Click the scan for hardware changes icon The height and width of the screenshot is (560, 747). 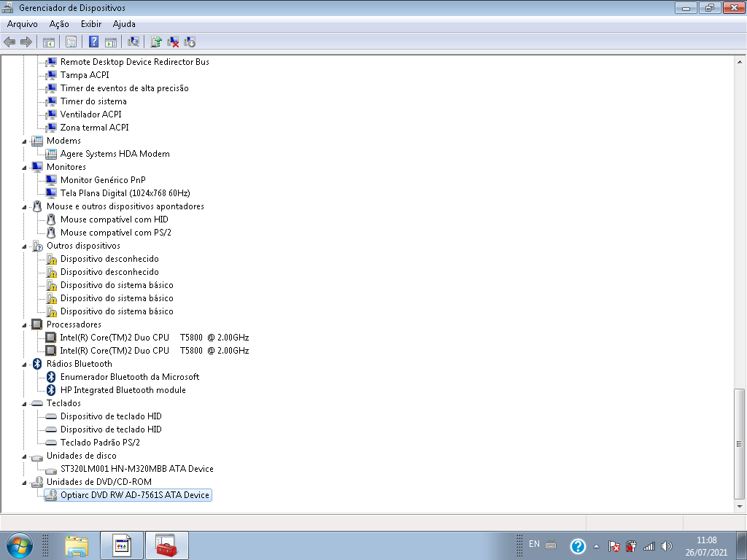point(133,42)
